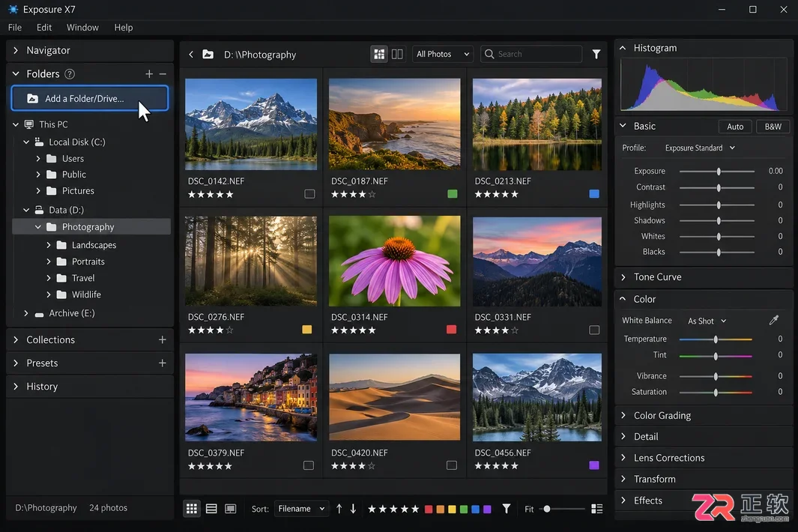Remove folder using Folders minus icon

pos(163,74)
